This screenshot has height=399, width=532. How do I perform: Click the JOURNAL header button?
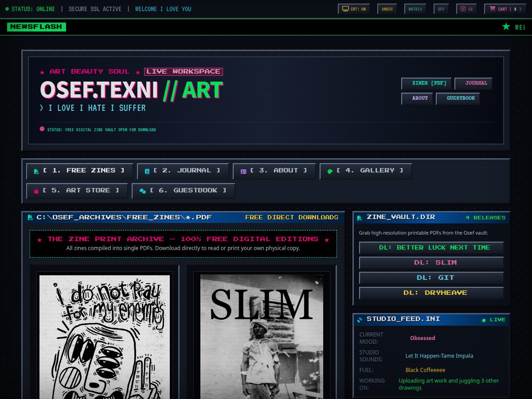coord(473,83)
